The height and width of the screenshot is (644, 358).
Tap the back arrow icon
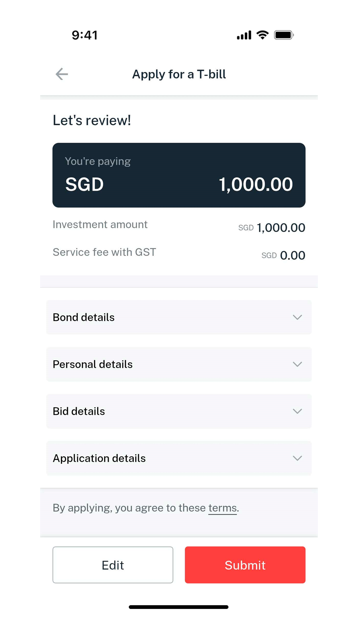click(x=62, y=74)
